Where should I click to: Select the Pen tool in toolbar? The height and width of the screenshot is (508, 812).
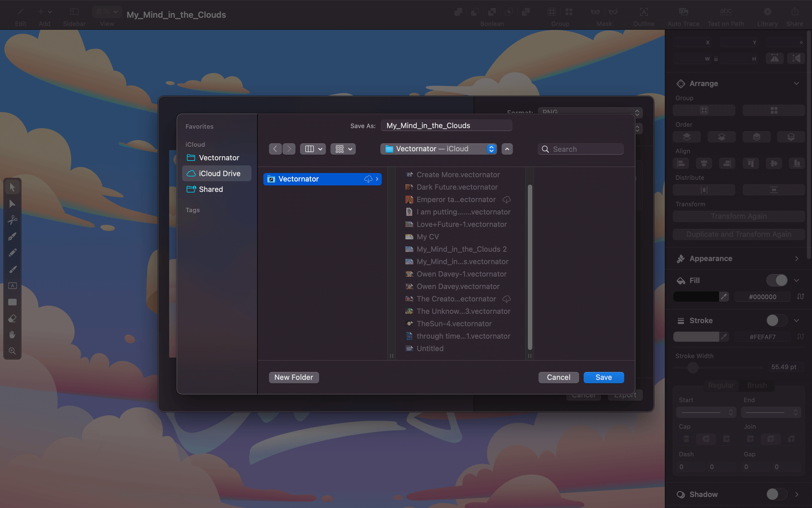(12, 237)
